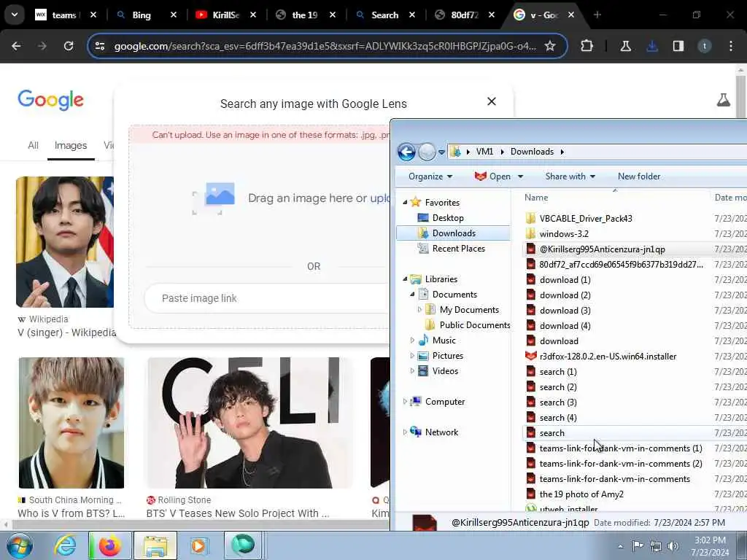Open South China Morning Post result link
Viewport: 747px width, 560px height.
coord(71,513)
